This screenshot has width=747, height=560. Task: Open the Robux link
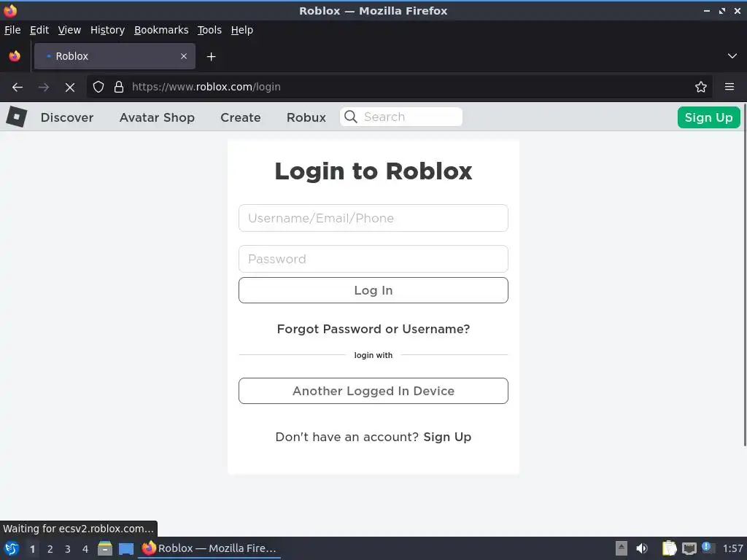coord(306,117)
